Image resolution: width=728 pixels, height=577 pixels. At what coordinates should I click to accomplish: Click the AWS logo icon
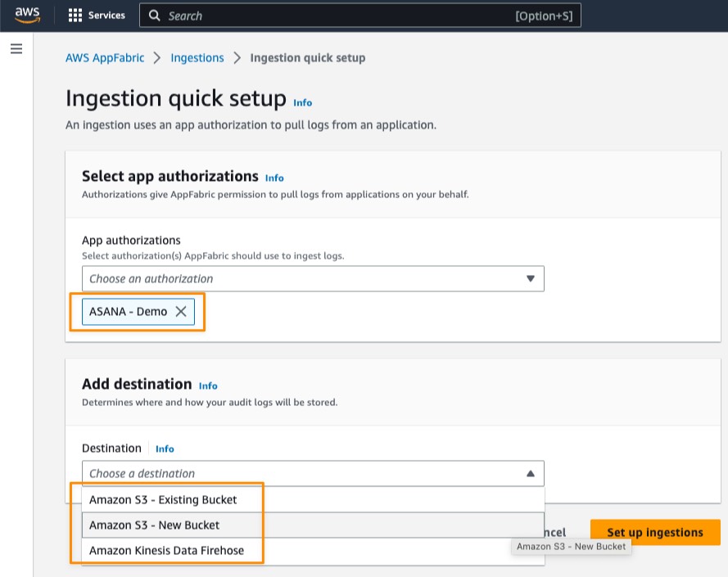27,15
